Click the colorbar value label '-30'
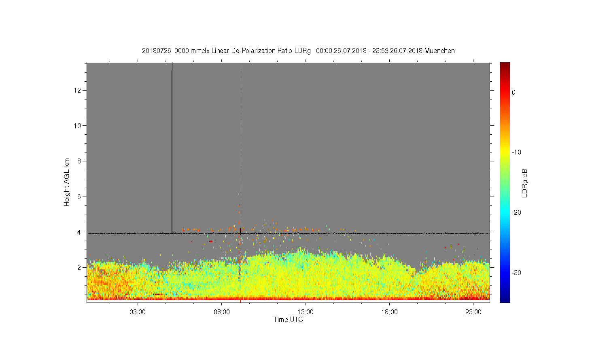607x364 pixels. click(x=516, y=273)
